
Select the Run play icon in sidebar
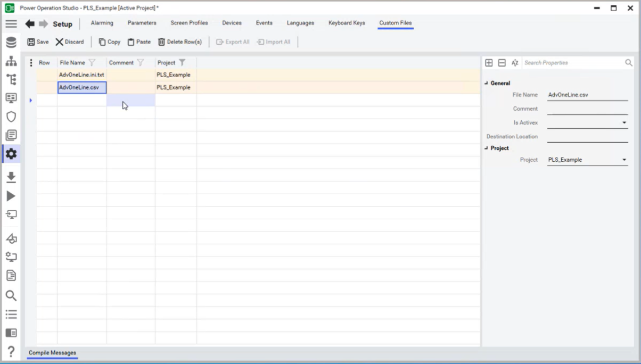11,196
